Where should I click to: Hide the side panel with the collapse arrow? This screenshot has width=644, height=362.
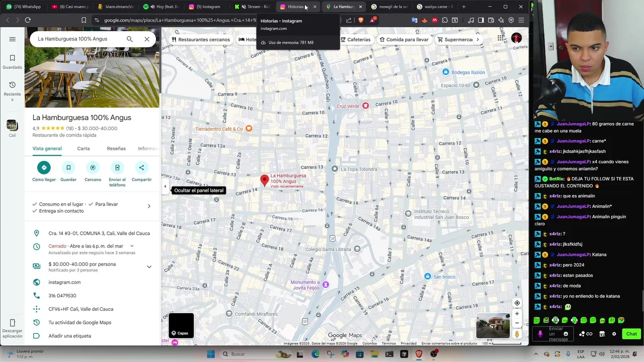[x=165, y=187]
